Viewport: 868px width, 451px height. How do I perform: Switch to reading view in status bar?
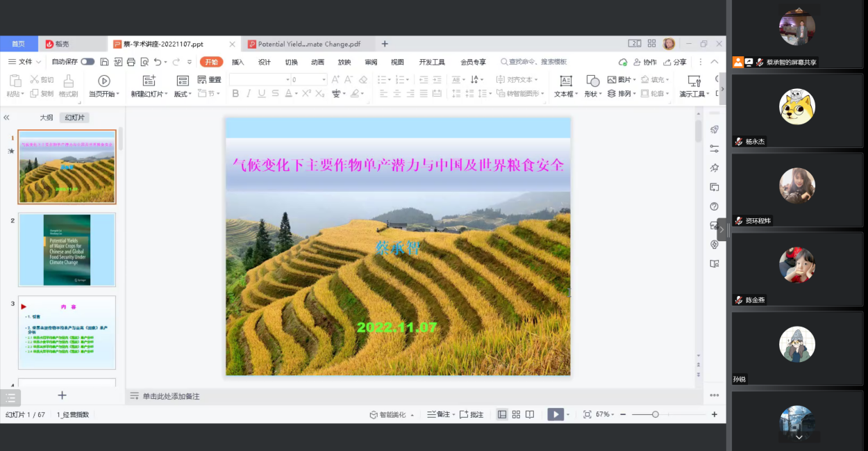click(x=530, y=414)
